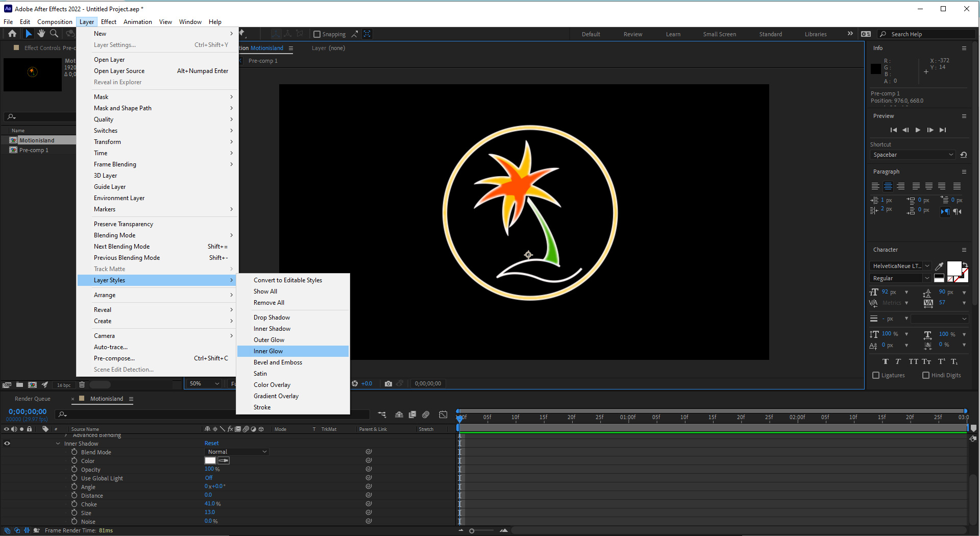Toggle Faux Italic in Character panel

tap(898, 361)
